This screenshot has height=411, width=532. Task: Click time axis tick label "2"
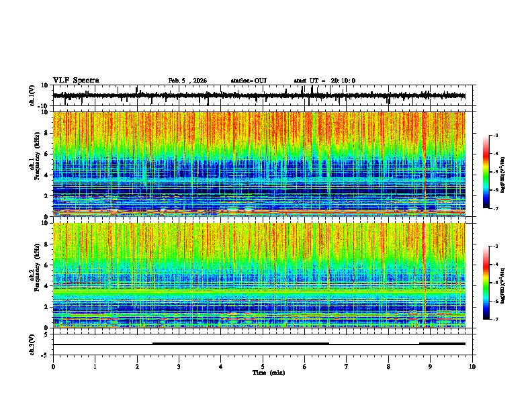click(137, 367)
